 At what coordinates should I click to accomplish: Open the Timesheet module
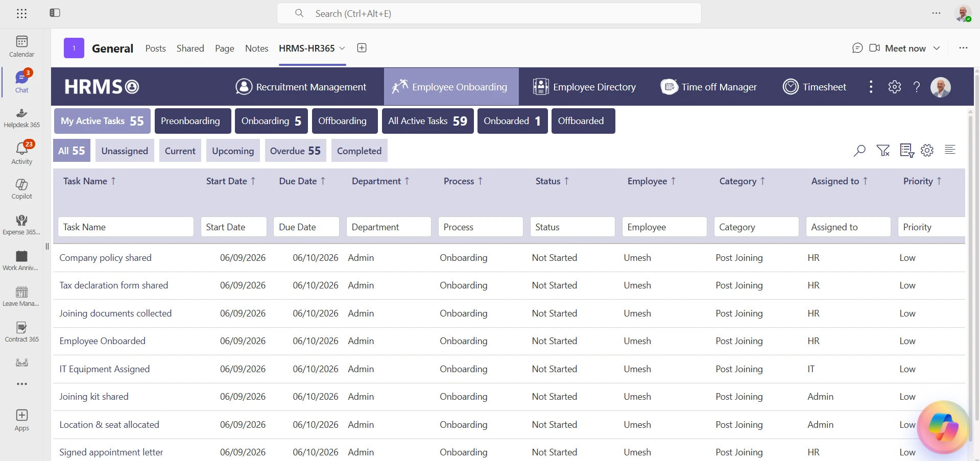[x=815, y=87]
